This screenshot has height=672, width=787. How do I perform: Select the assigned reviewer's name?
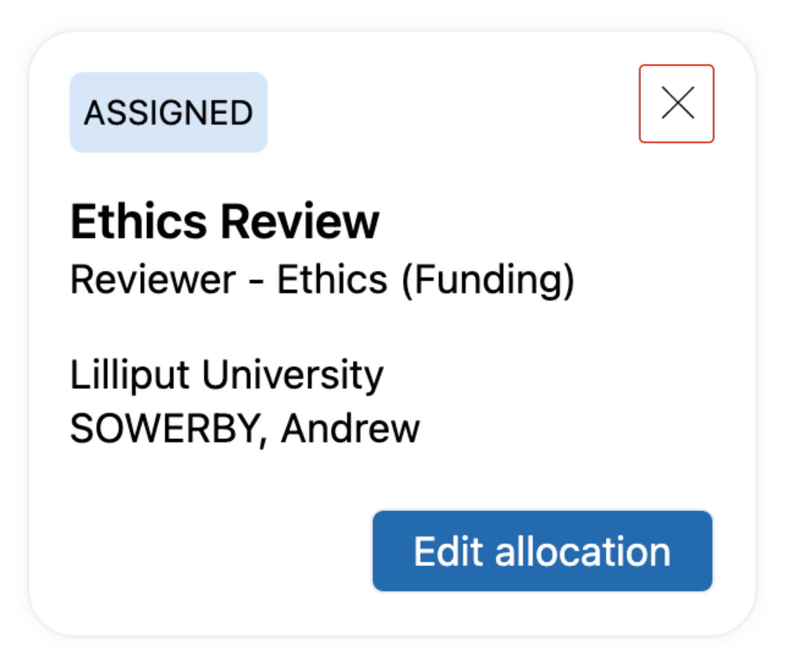[245, 429]
